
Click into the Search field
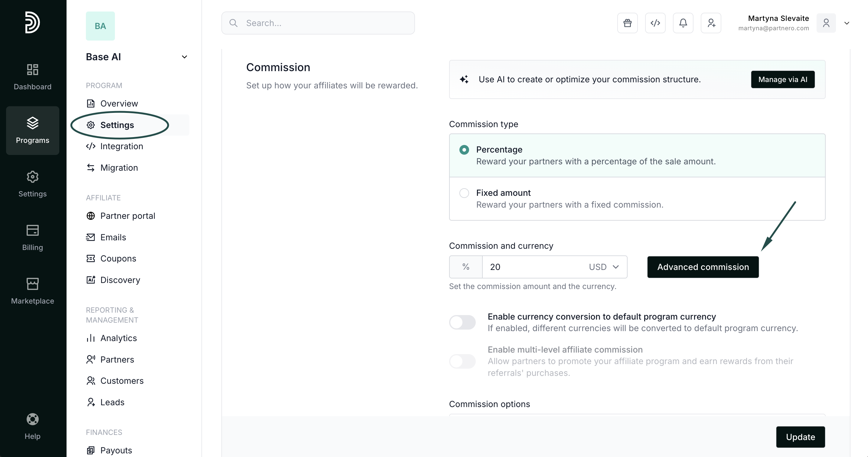click(x=318, y=23)
